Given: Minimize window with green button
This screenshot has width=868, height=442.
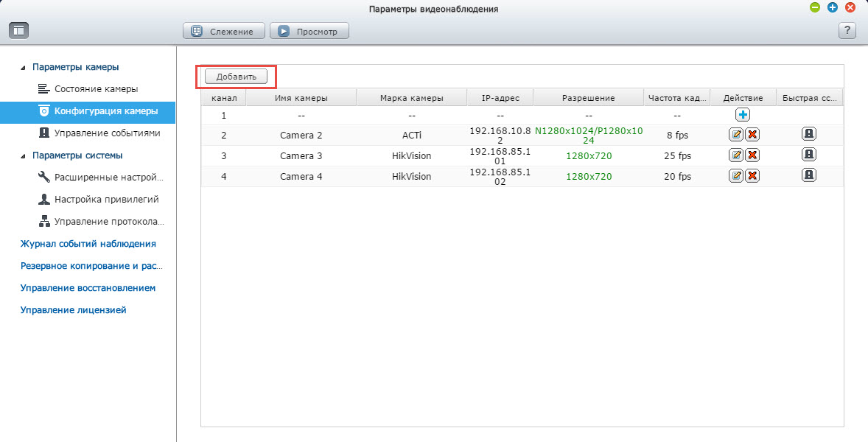Looking at the screenshot, I should [814, 8].
